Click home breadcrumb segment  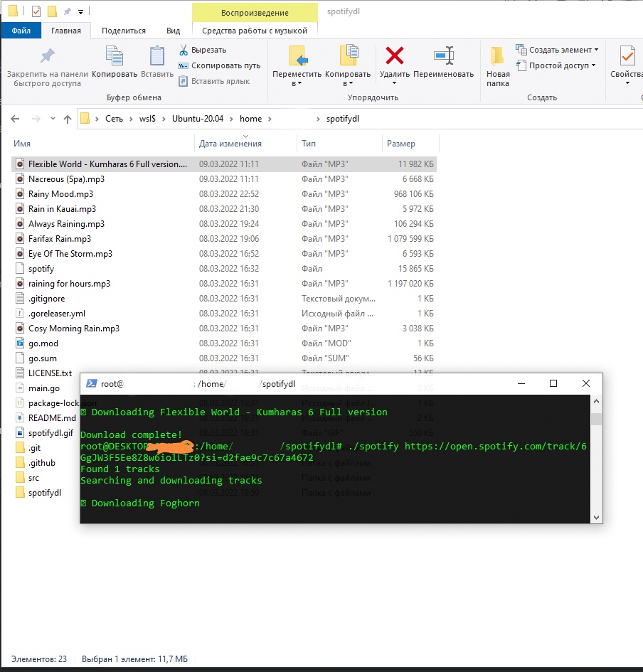coord(251,119)
